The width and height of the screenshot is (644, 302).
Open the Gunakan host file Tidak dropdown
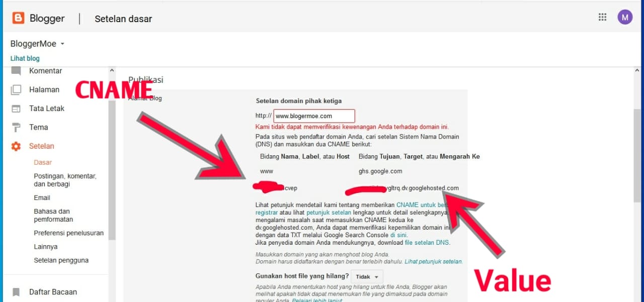click(x=366, y=277)
